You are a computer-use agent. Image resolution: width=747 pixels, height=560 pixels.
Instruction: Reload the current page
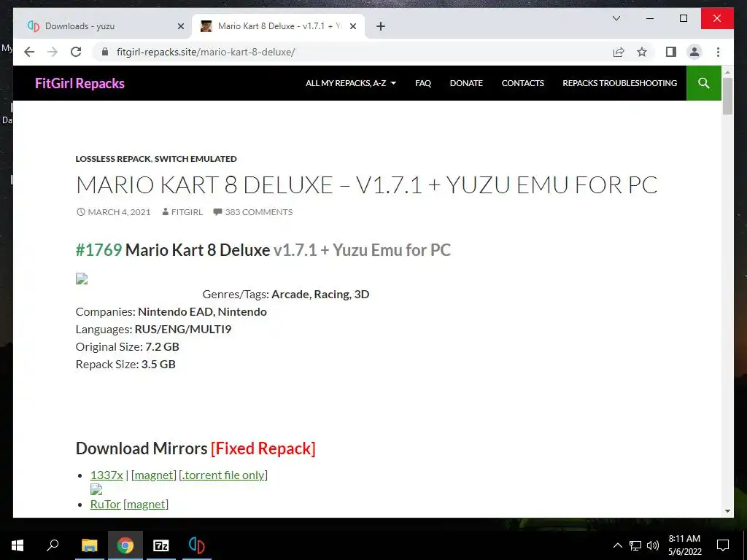coord(76,52)
